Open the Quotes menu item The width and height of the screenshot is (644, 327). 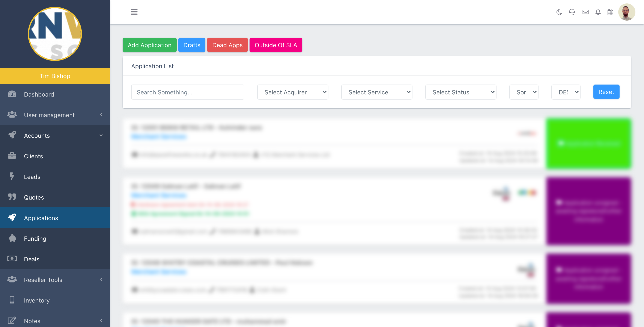point(34,197)
